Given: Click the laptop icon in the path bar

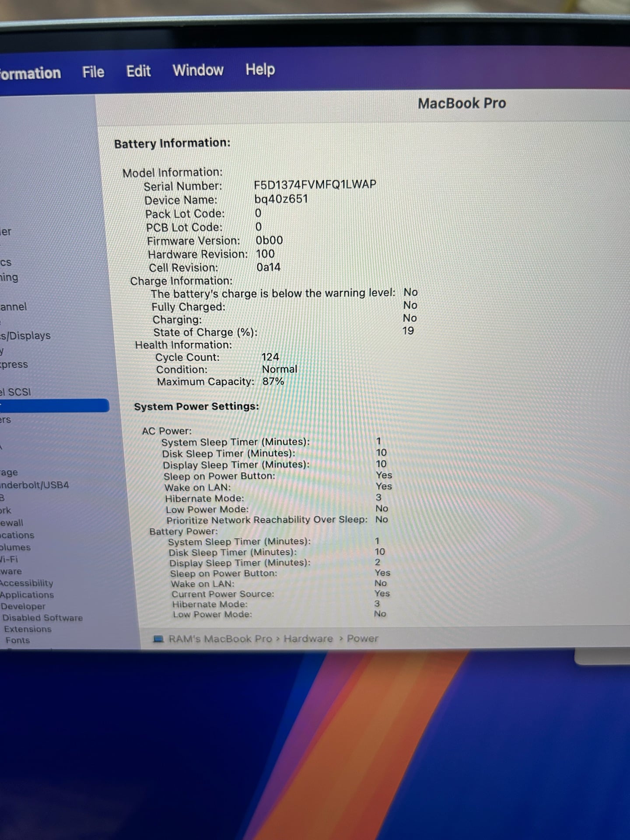Looking at the screenshot, I should click(158, 639).
